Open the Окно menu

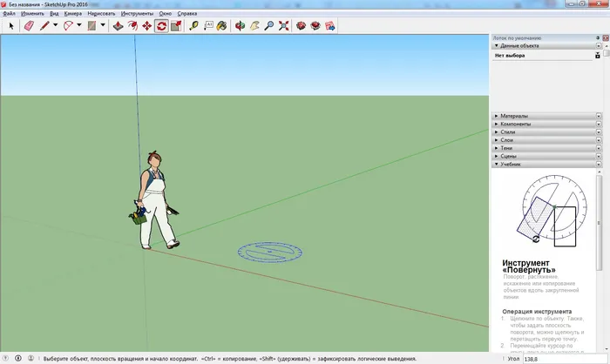click(x=166, y=14)
